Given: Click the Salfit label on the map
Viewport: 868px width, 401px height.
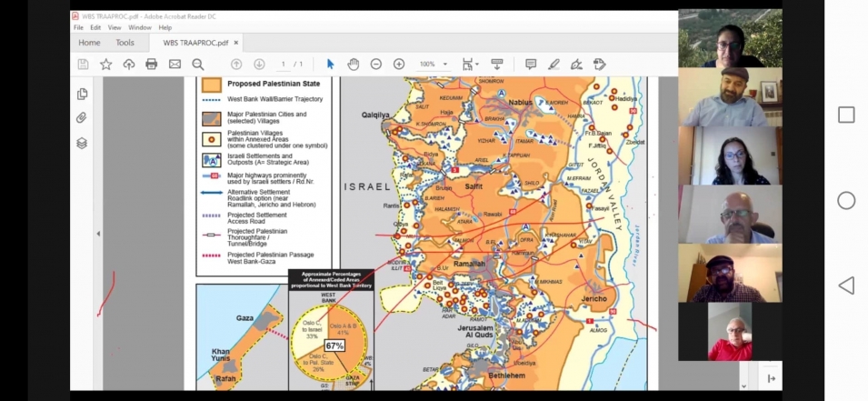Looking at the screenshot, I should click(x=474, y=186).
